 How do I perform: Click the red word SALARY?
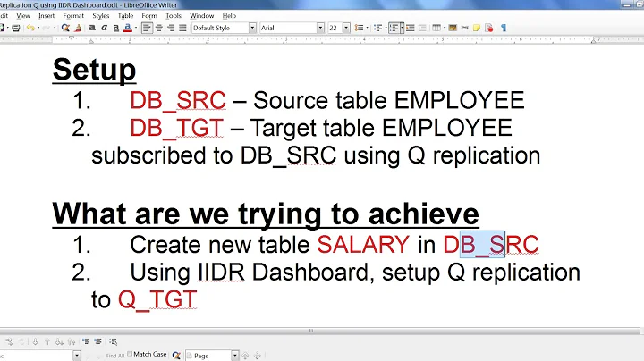[363, 245]
